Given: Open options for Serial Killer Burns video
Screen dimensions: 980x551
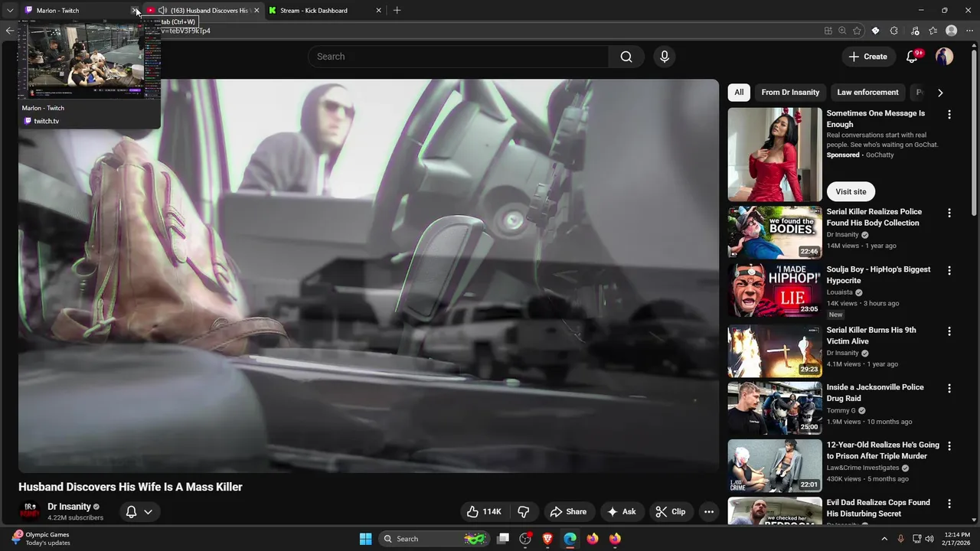Looking at the screenshot, I should (949, 331).
